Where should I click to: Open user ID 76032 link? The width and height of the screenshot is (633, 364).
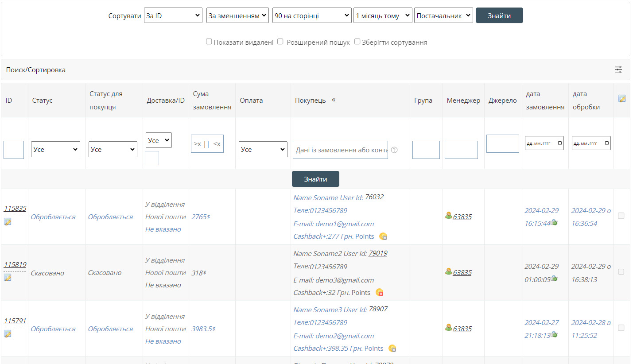coord(374,197)
